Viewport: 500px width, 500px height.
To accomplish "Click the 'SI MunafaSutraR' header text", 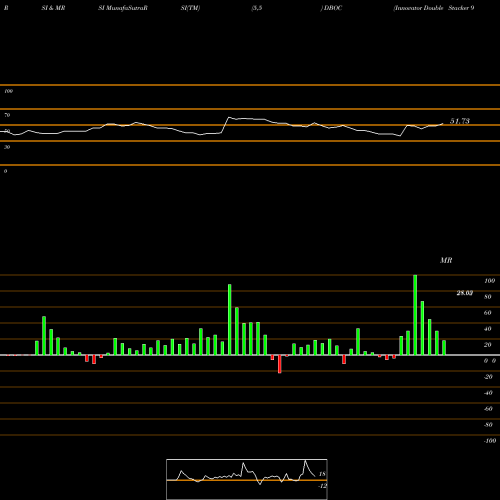I will [x=123, y=8].
